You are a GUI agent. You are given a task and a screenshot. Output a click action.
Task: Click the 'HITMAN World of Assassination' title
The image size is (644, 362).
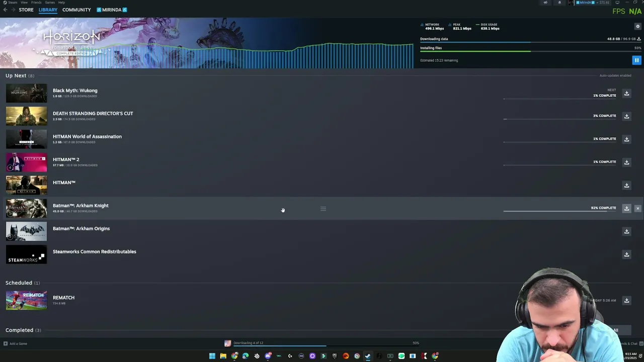(87, 136)
